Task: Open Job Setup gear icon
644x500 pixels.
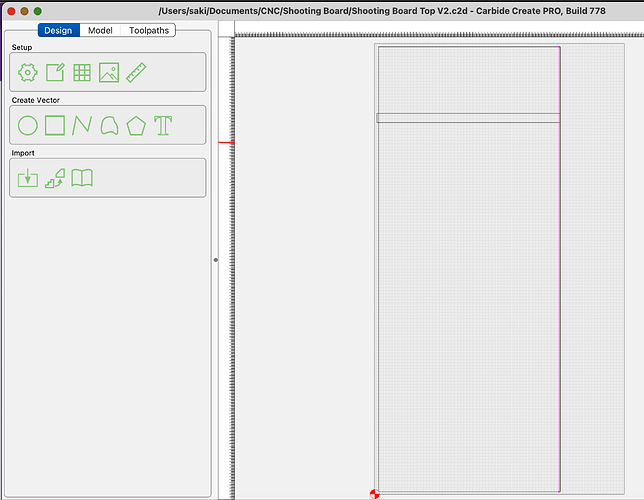Action: click(28, 72)
